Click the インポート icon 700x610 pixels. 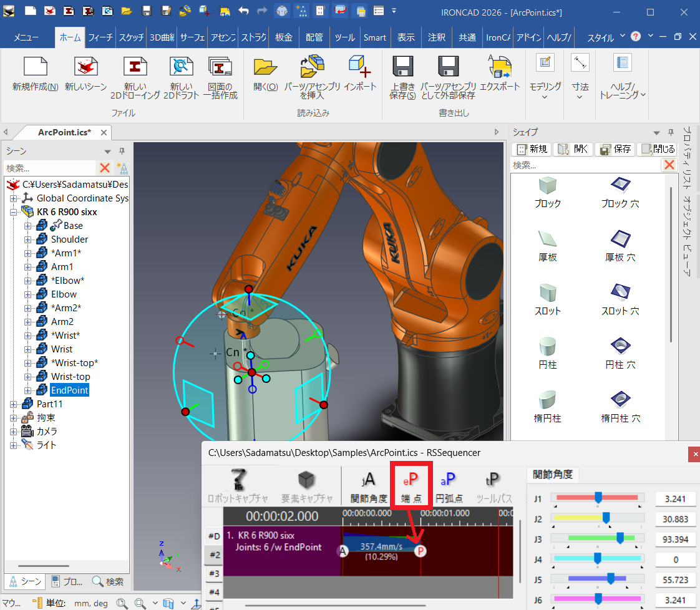pos(360,74)
